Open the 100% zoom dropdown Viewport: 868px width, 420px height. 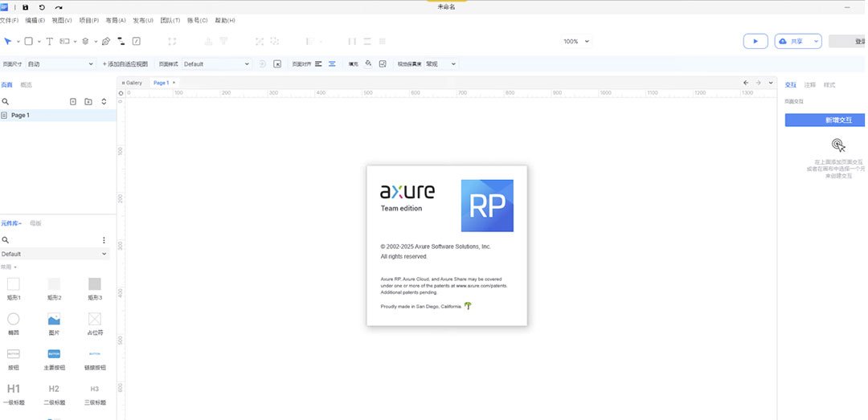coord(576,42)
